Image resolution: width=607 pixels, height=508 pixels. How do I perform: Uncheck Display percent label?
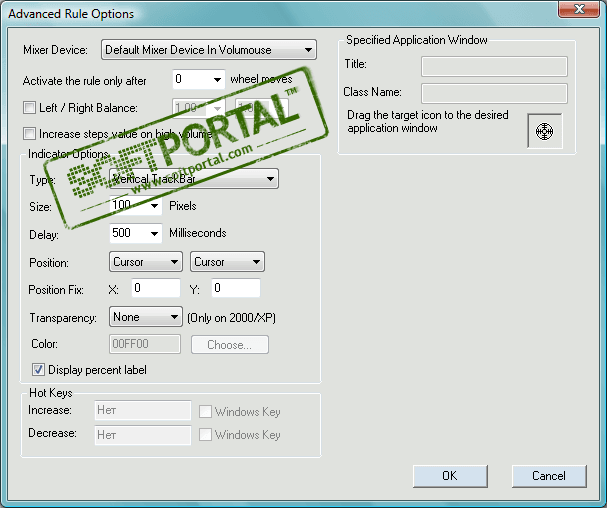(38, 370)
